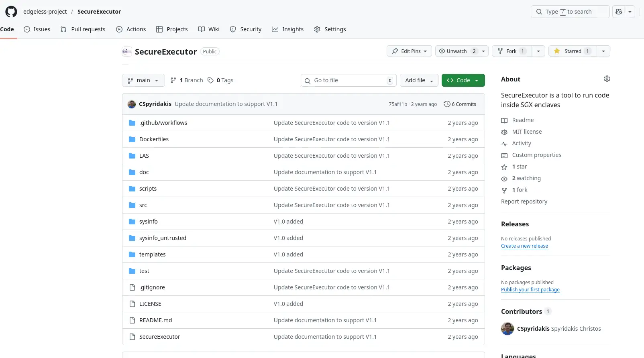Click CSpyridakis avatar in Contributors
Image resolution: width=644 pixels, height=358 pixels.
click(x=507, y=329)
